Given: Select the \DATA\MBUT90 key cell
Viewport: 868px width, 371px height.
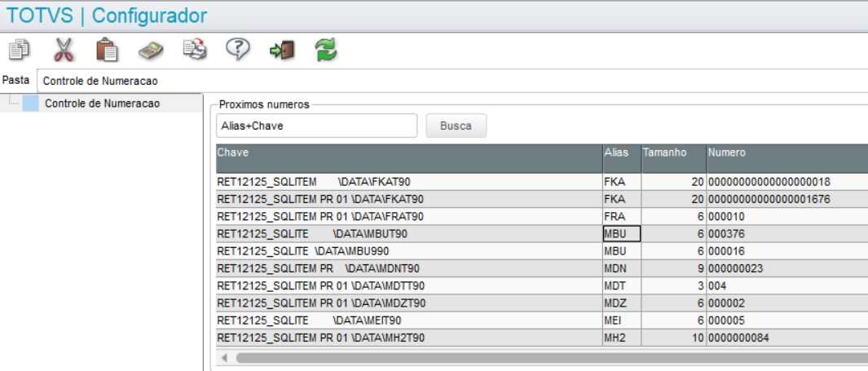Looking at the screenshot, I should point(409,234).
